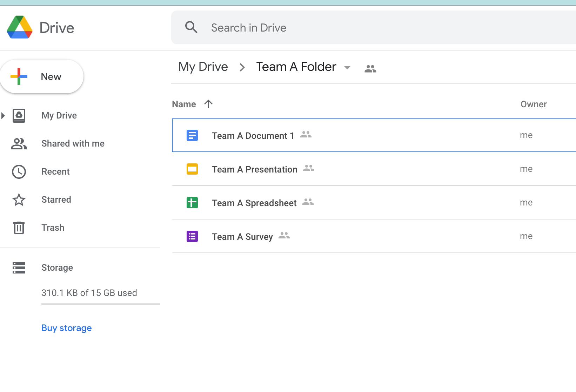Navigate to My Drive in the breadcrumb
Screen dimensions: 576x392
pyautogui.click(x=203, y=67)
